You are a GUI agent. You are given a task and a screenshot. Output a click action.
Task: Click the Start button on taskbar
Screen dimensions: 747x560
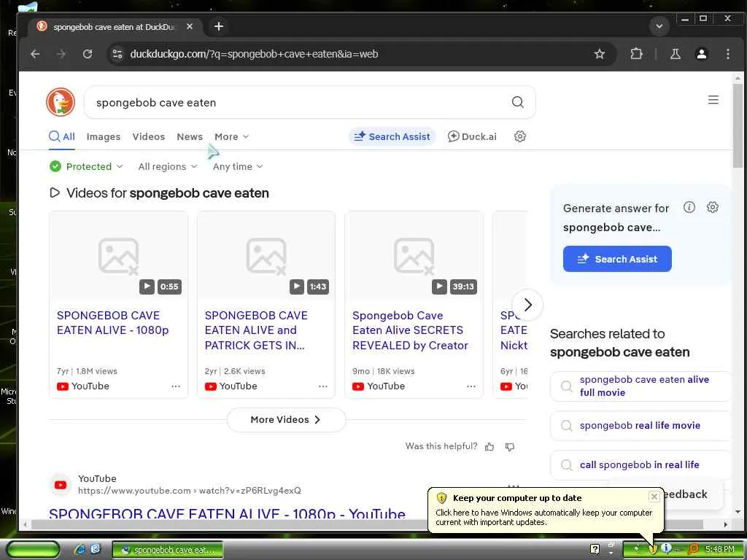pos(33,550)
